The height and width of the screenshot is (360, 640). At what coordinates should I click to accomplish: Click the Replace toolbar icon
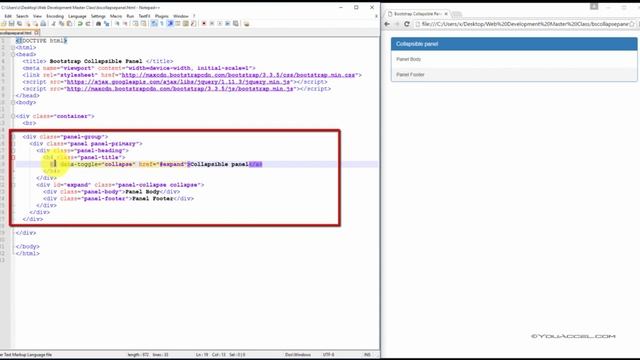(x=107, y=24)
